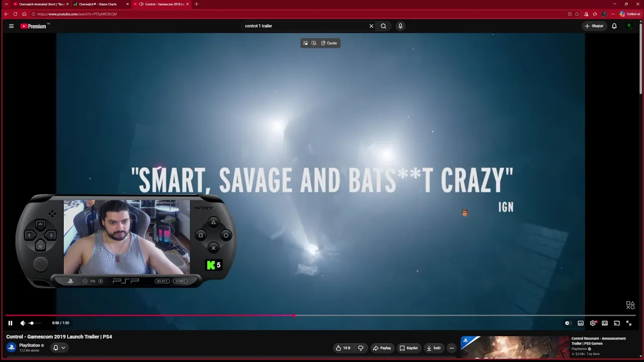Adjust the volume slider knob
The image size is (644, 362).
pos(31,323)
